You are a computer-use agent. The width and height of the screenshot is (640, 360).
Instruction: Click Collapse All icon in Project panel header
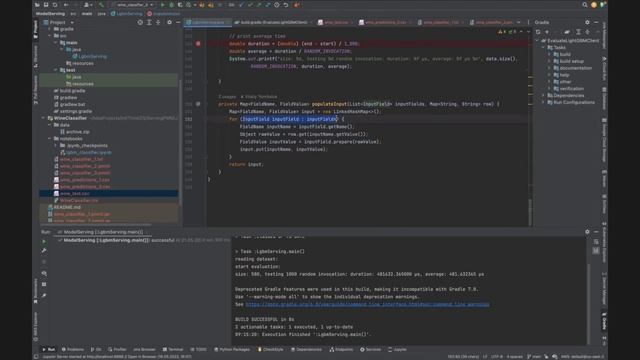(158, 22)
